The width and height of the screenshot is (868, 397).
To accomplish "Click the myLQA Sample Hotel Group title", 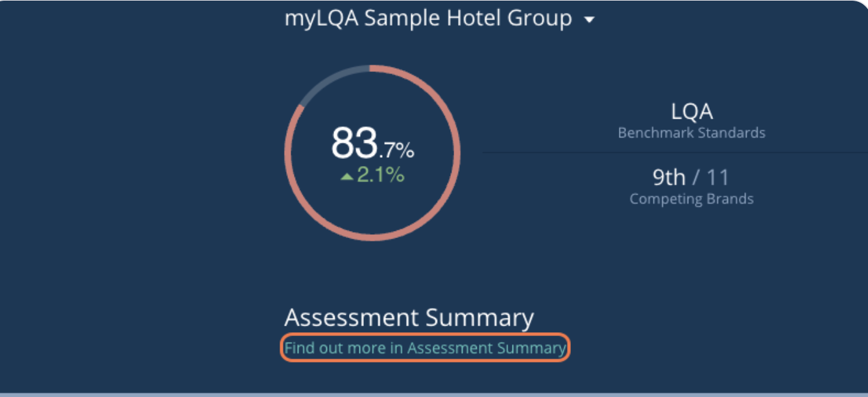I will 428,18.
